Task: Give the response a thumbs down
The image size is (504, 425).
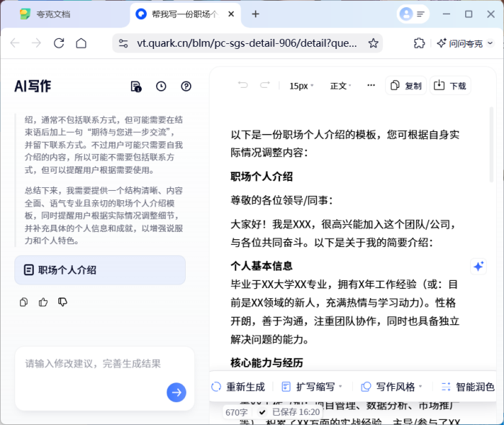Action: click(63, 302)
